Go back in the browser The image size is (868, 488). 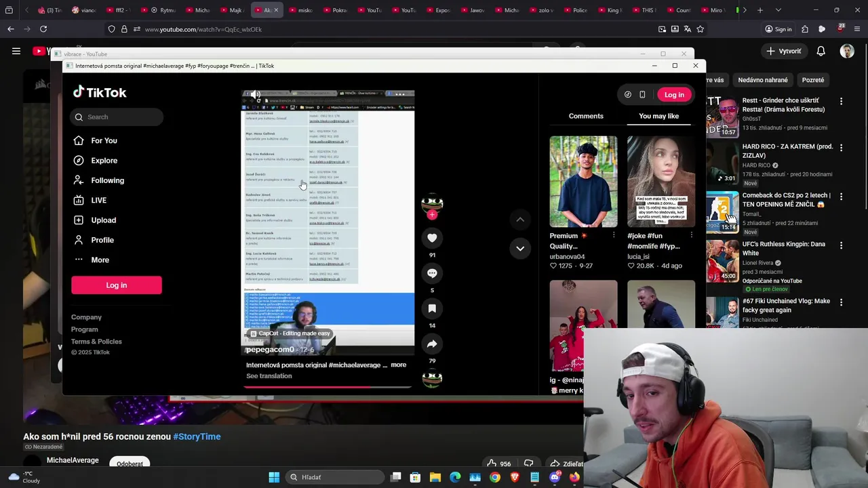(11, 29)
